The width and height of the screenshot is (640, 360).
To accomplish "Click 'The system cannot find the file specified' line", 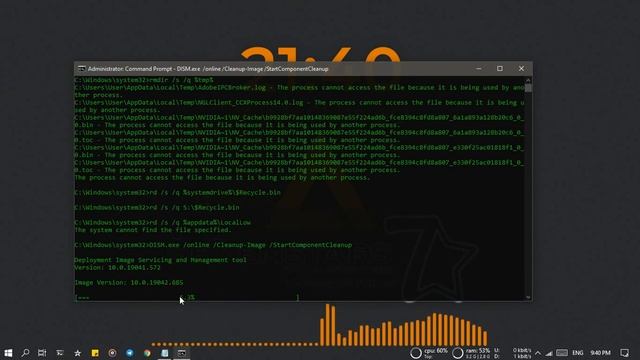I will click(153, 230).
